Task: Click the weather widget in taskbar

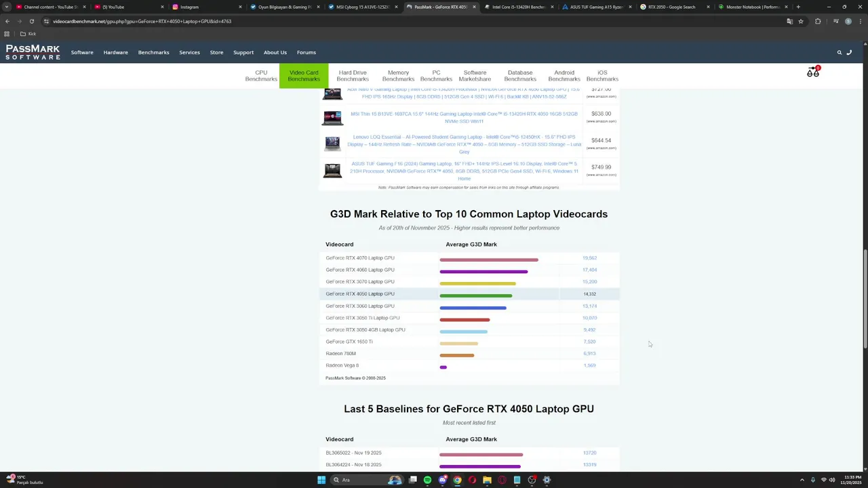Action: pyautogui.click(x=24, y=480)
